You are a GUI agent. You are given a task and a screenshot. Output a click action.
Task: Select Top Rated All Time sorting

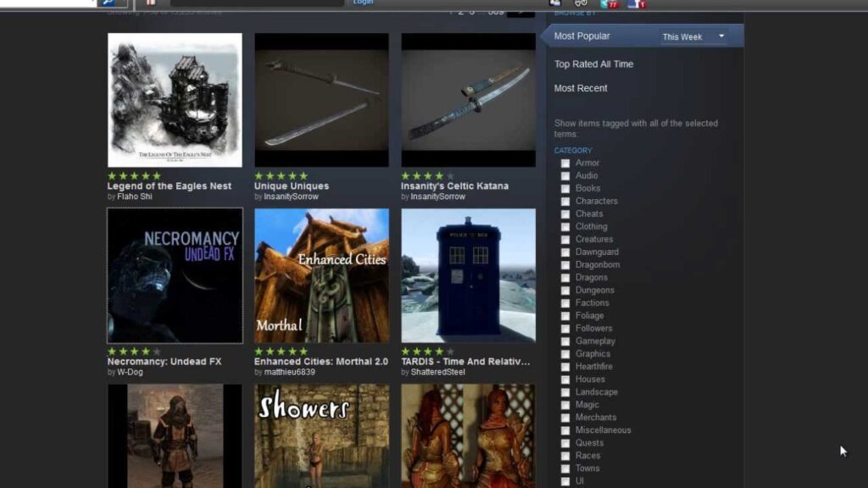pos(593,64)
